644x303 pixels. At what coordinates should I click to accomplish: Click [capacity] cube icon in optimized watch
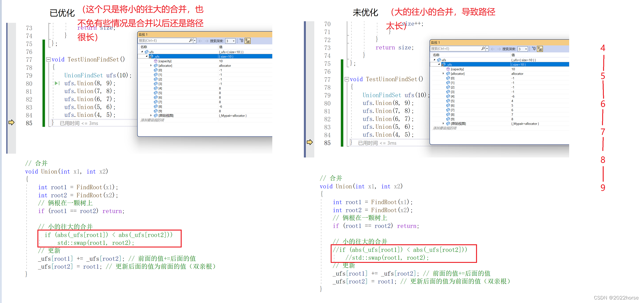click(x=156, y=61)
